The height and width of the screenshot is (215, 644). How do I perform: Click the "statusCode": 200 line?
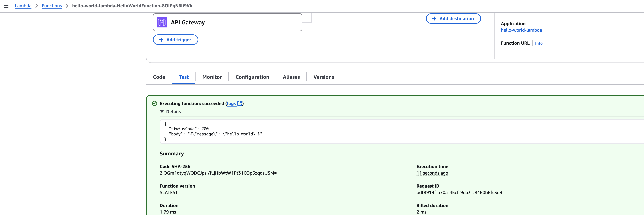click(190, 129)
